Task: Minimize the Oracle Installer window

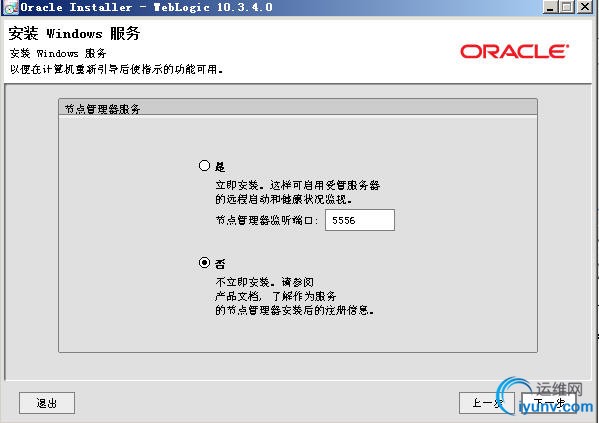Action: pyautogui.click(x=550, y=7)
